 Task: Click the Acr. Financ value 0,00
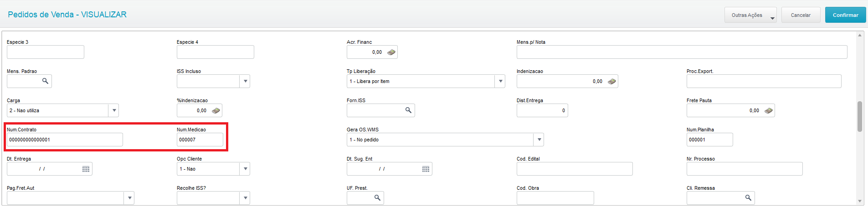click(377, 52)
